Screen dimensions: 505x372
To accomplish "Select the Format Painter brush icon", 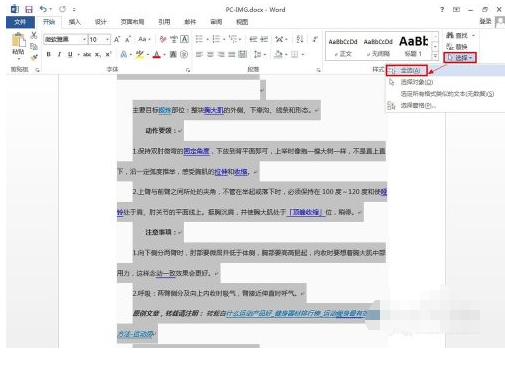I will (x=34, y=57).
